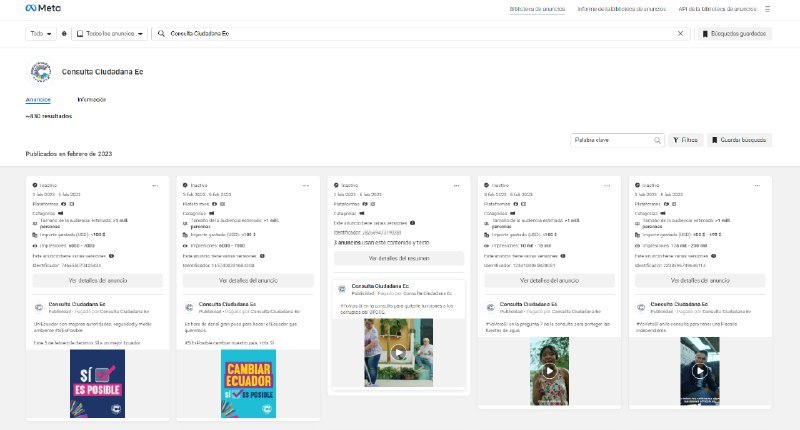800x430 pixels.
Task: Click the advertiser name link in the Fiscalía independiente card
Action: tap(679, 304)
